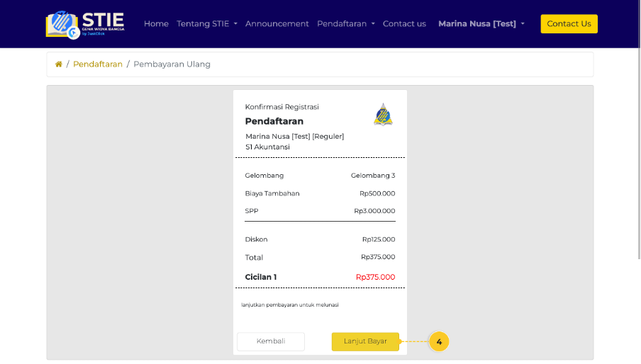Expand the Tentang STIE dropdown
The height and width of the screenshot is (364, 641).
pos(206,24)
